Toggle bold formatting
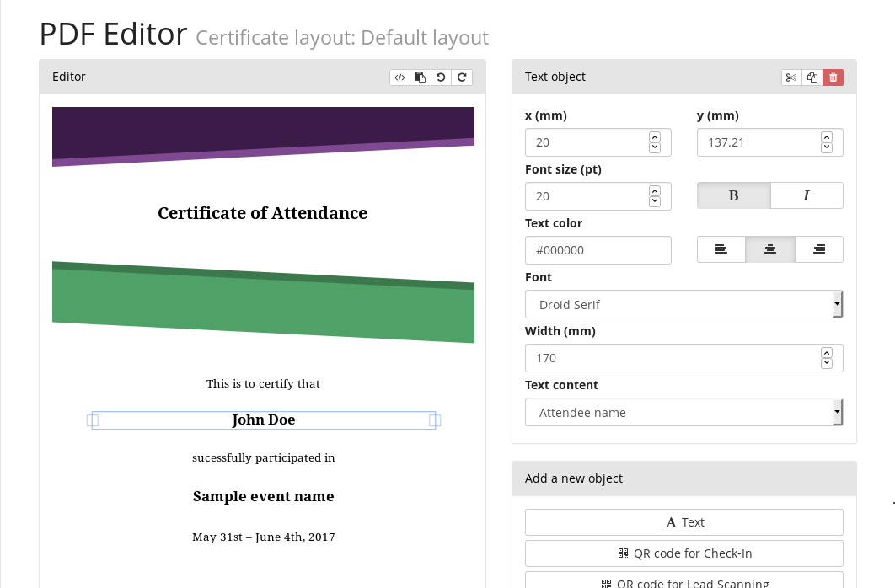 tap(733, 195)
